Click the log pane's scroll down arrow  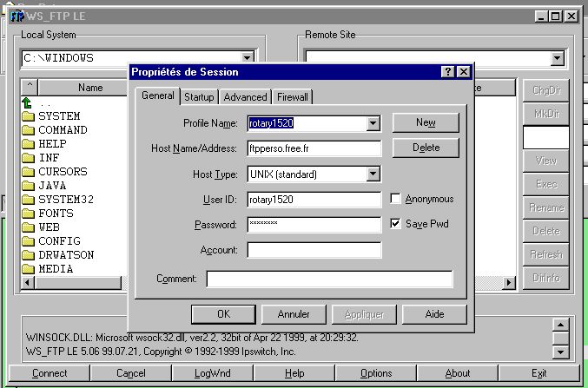[561, 352]
